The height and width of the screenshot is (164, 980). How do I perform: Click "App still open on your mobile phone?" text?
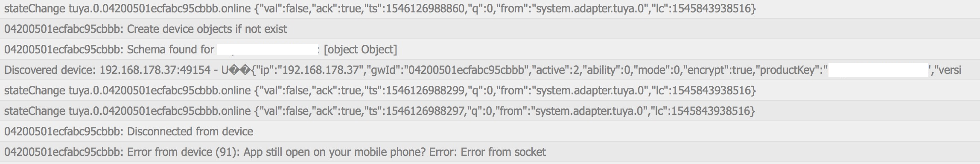click(x=335, y=152)
